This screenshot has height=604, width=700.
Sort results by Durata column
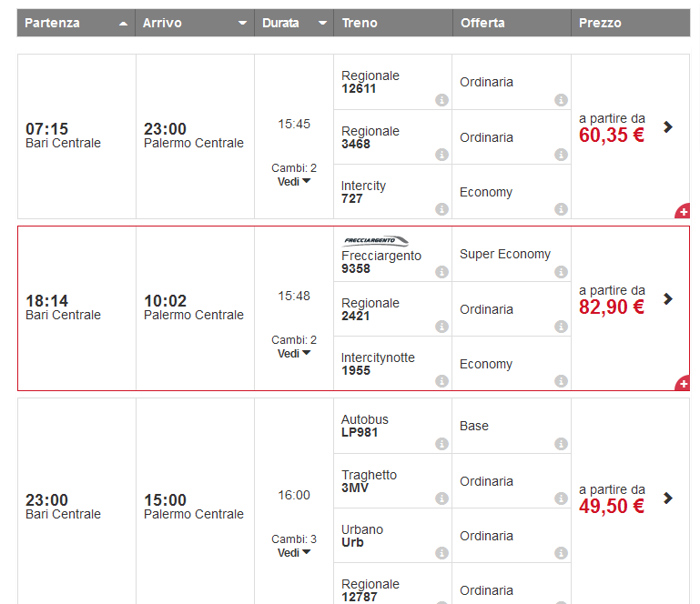click(293, 23)
